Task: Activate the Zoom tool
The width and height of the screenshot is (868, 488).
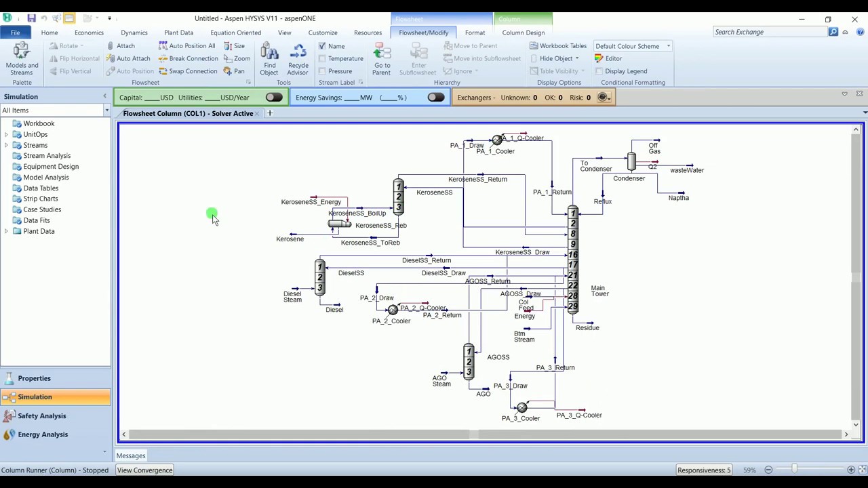Action: coord(237,58)
